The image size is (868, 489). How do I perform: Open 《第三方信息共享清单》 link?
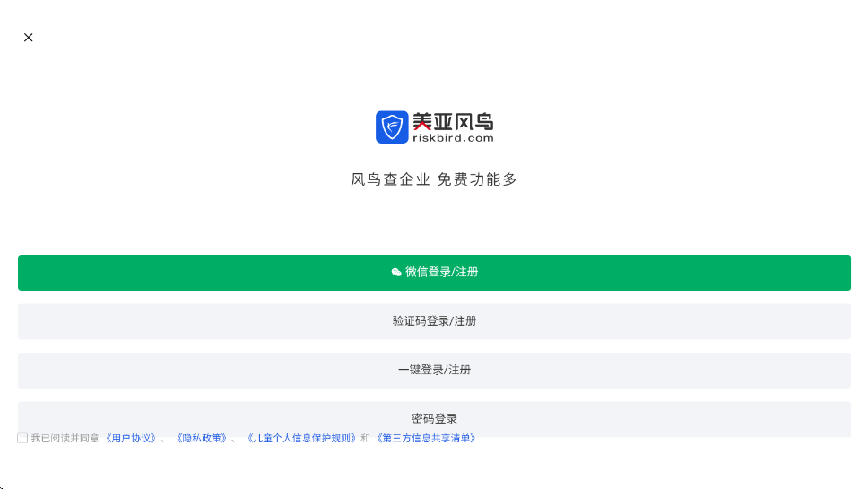pos(426,438)
